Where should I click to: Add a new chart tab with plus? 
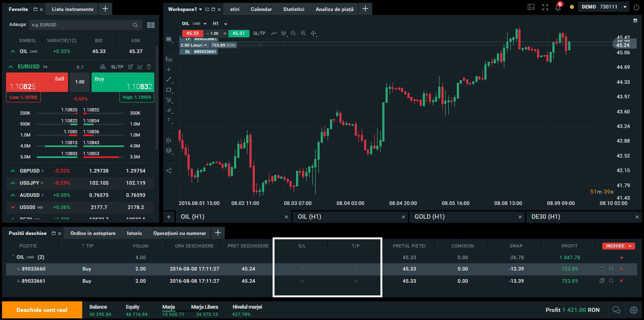click(168, 217)
